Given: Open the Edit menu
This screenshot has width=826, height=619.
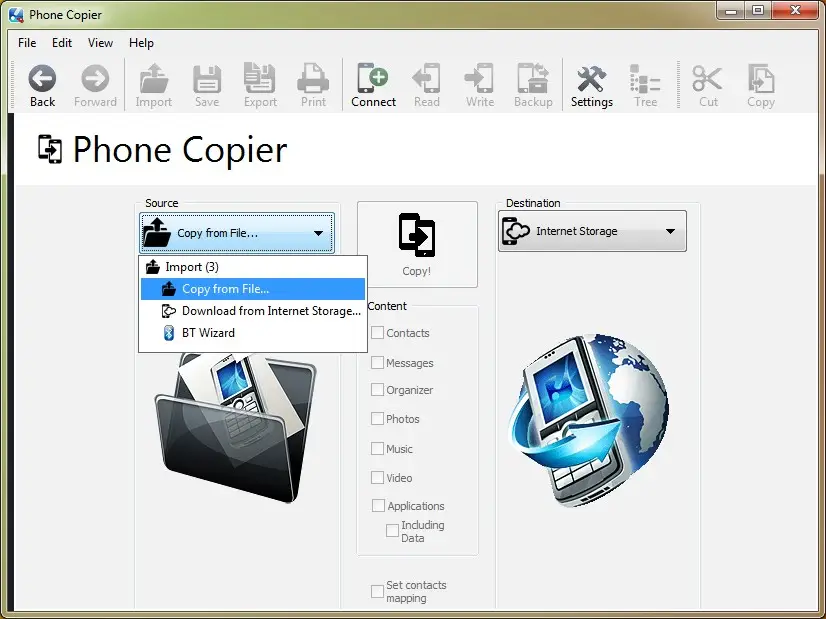Looking at the screenshot, I should (x=62, y=43).
